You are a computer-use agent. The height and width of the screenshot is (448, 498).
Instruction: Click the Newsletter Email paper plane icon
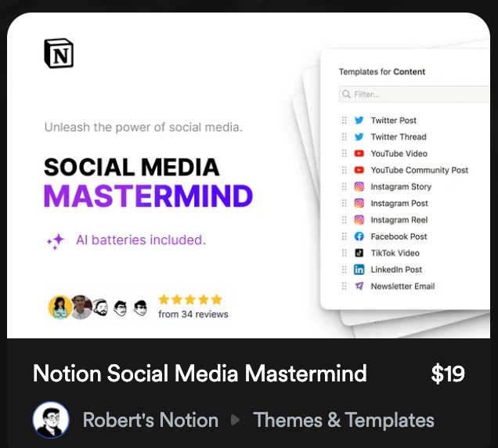pyautogui.click(x=359, y=287)
